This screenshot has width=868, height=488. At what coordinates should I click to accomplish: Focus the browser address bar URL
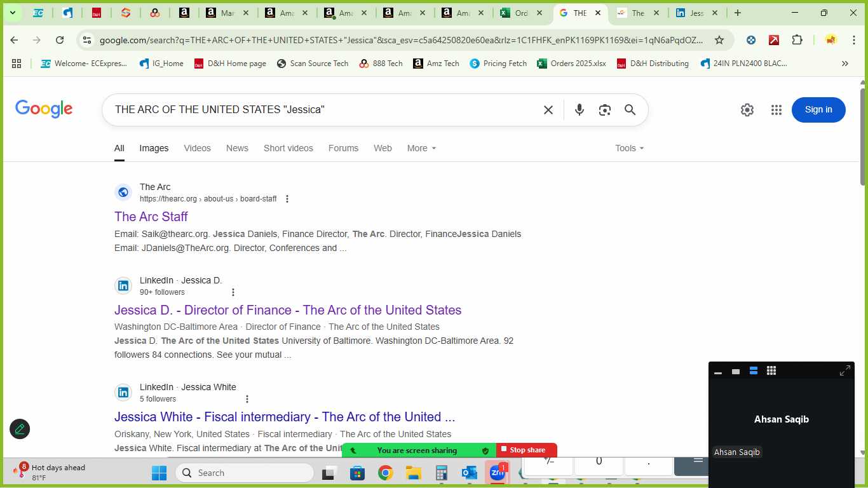400,40
